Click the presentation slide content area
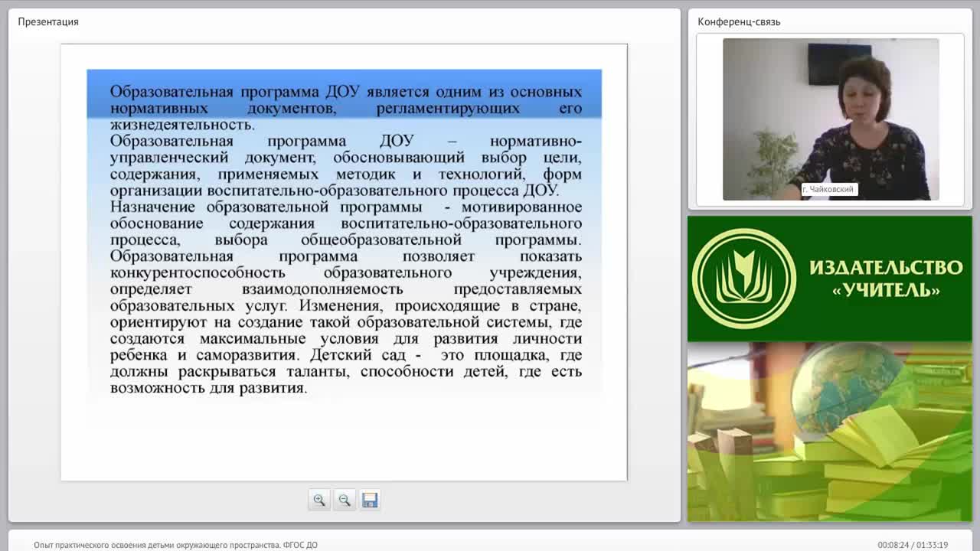The image size is (980, 551). pos(344,262)
